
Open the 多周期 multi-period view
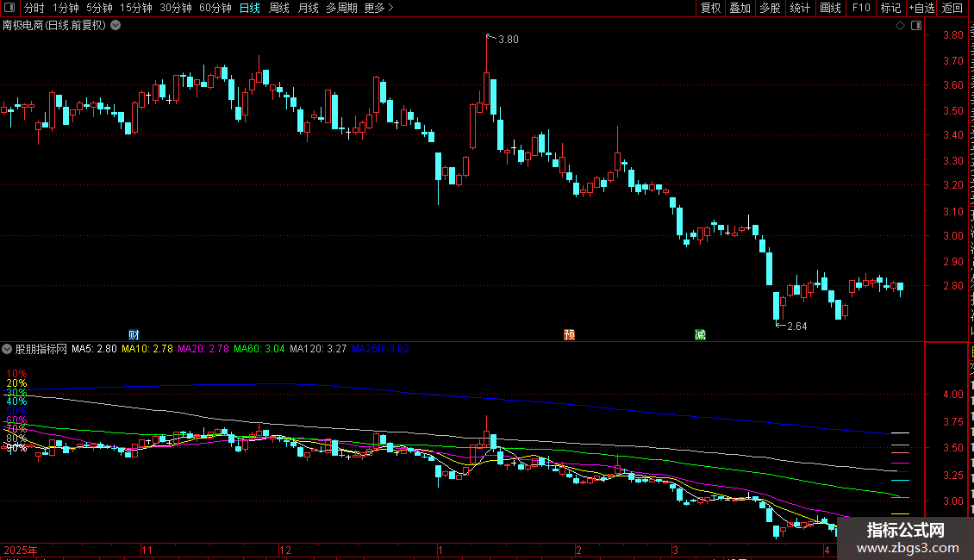(x=341, y=8)
